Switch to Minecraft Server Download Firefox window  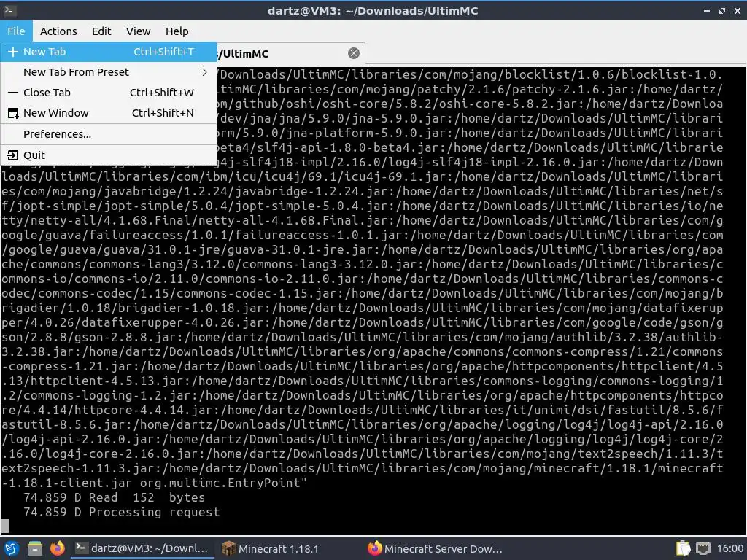click(x=436, y=548)
